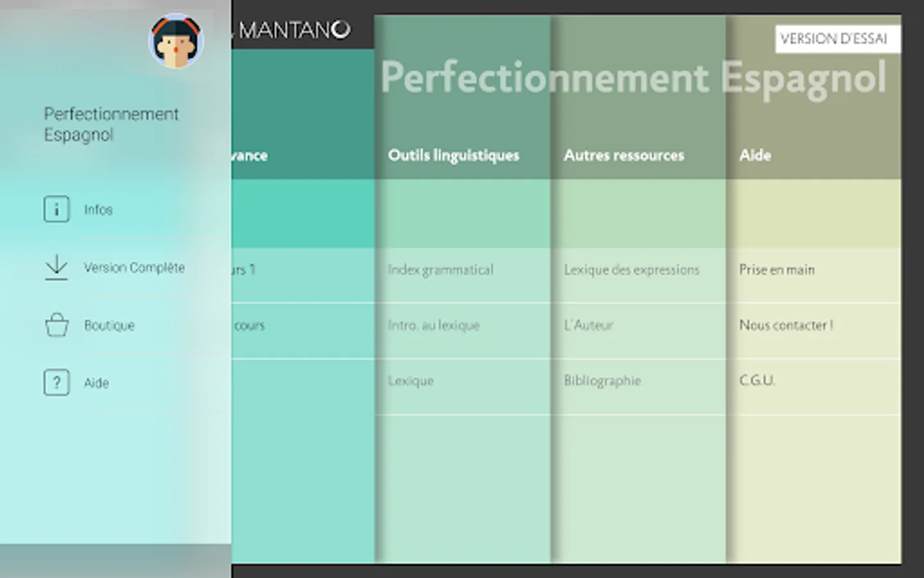
Task: Open Prise en main help item
Action: pos(776,270)
